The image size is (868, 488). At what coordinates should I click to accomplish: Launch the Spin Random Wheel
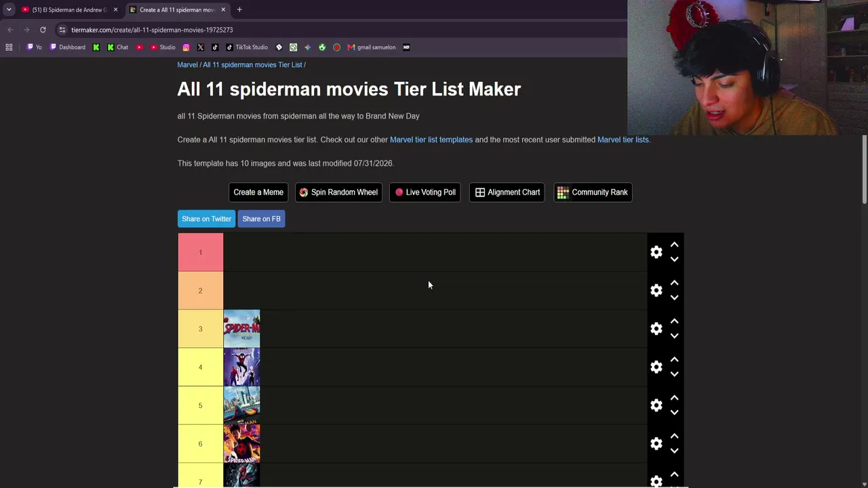coord(338,192)
